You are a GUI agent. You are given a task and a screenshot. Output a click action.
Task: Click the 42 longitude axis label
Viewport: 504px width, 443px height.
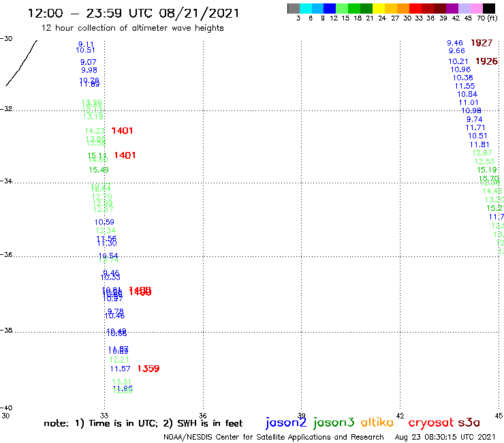click(400, 416)
